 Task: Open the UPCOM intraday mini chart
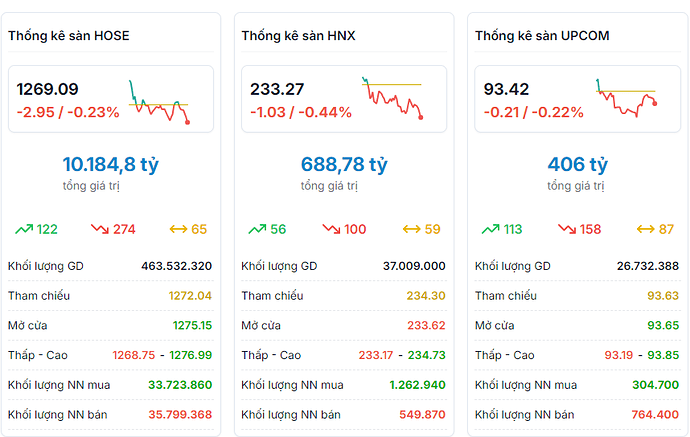[626, 97]
